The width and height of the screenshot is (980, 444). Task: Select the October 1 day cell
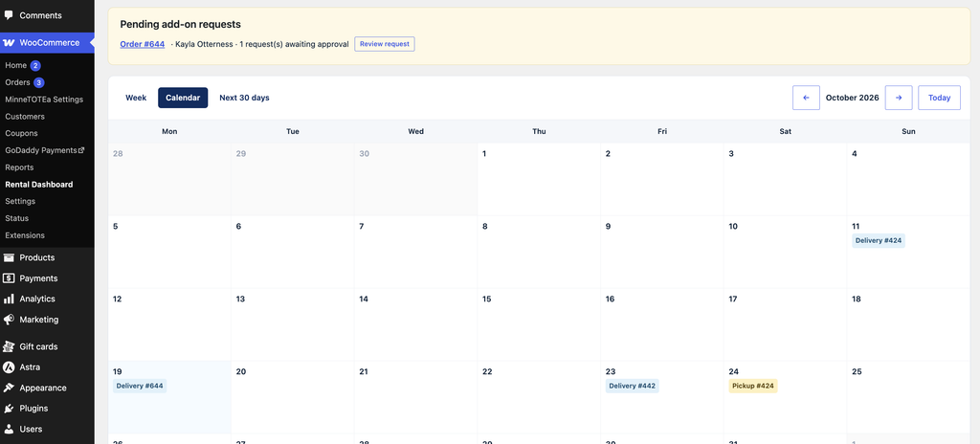tap(539, 180)
